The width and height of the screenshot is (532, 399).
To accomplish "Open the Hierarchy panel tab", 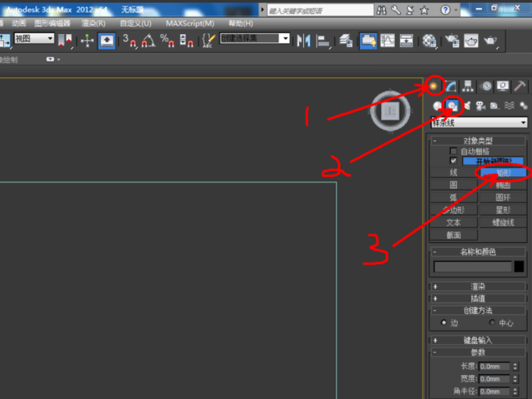I will tap(468, 86).
